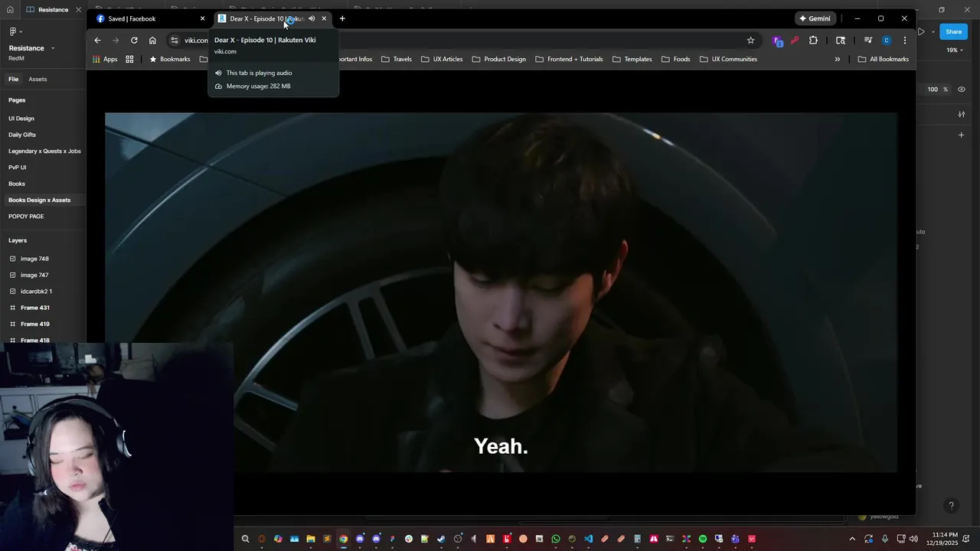Bookmark this page with the star icon
Image resolution: width=980 pixels, height=551 pixels.
750,41
